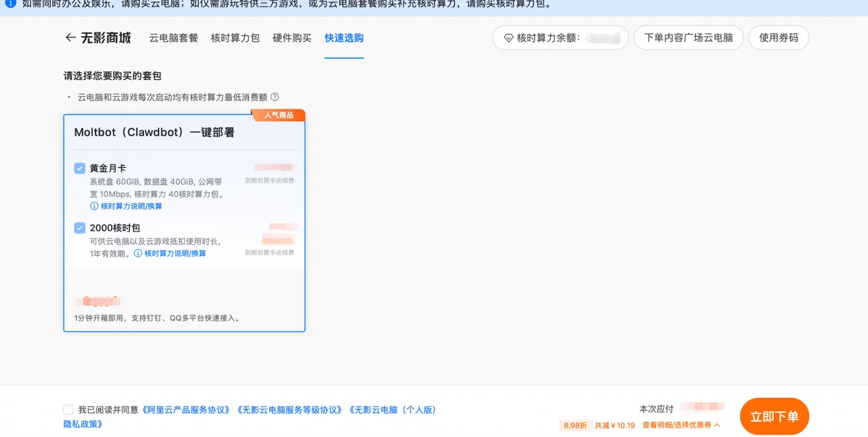Screen dimensions: 868x437
Task: Tick the 我已阅读并同意 agreement checkbox
Action: 68,410
